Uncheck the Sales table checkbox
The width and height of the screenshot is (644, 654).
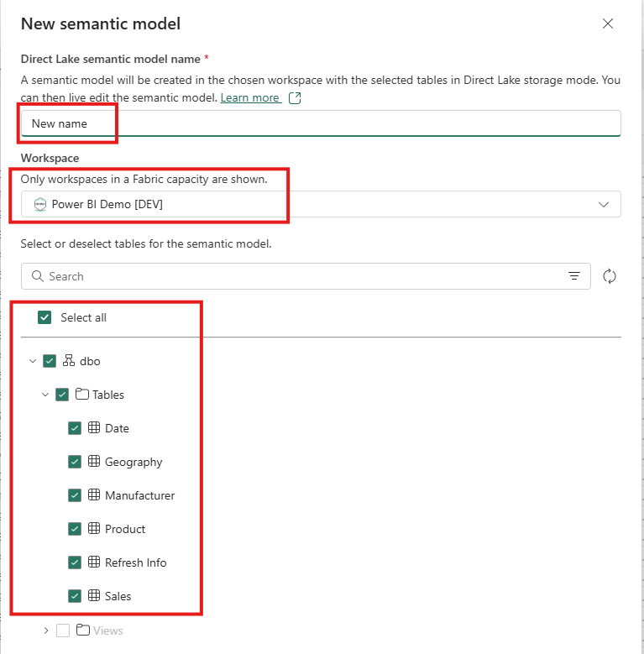[75, 596]
